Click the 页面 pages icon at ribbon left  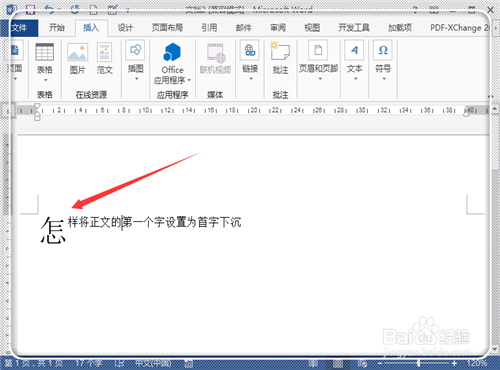click(16, 50)
